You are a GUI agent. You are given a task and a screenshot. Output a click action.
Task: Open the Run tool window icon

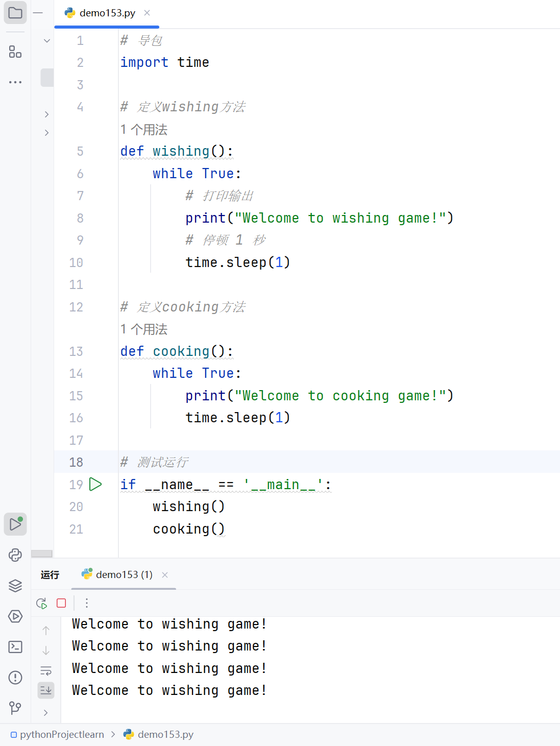15,524
